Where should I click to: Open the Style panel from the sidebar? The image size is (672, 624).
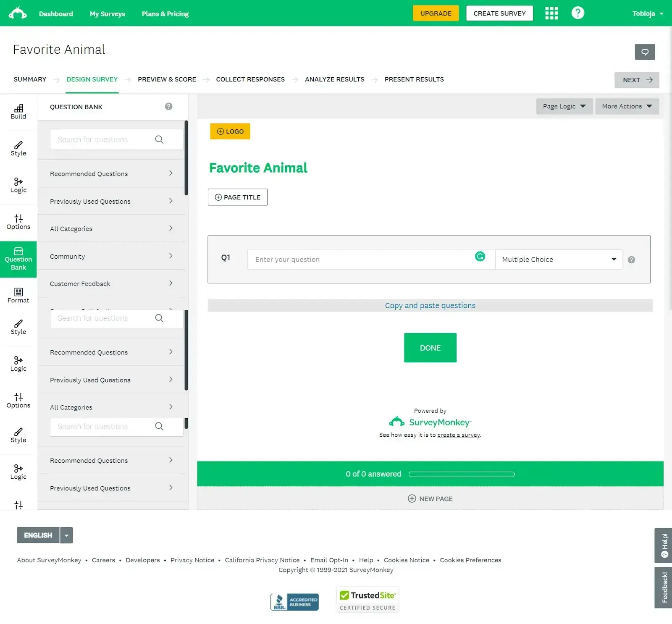pos(18,148)
